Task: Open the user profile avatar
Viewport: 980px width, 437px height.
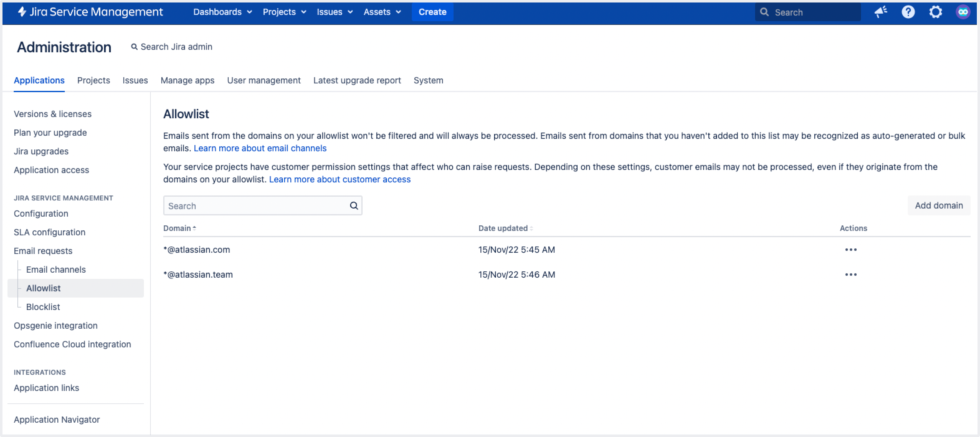Action: click(x=963, y=12)
